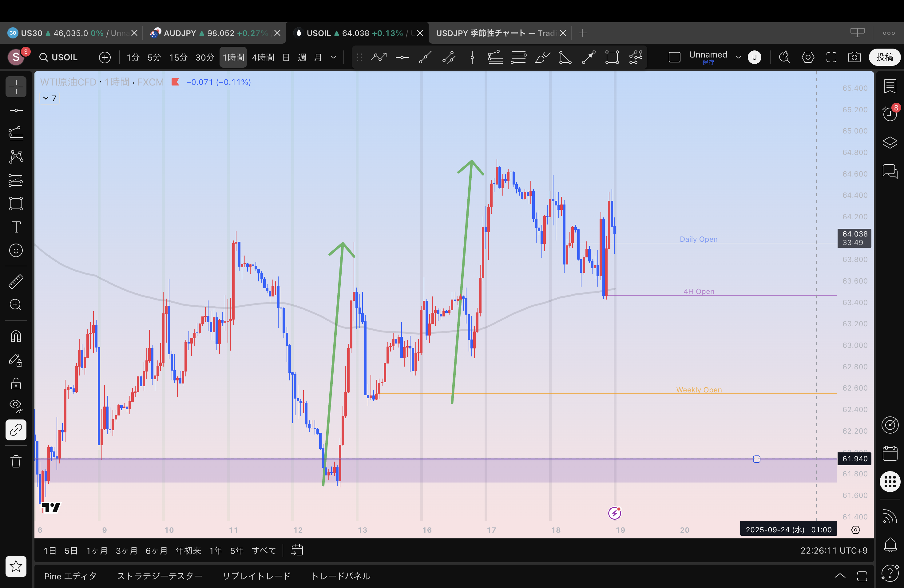Click the 61.940 horizontal line handle
Viewport: 904px width, 588px height.
coord(756,459)
